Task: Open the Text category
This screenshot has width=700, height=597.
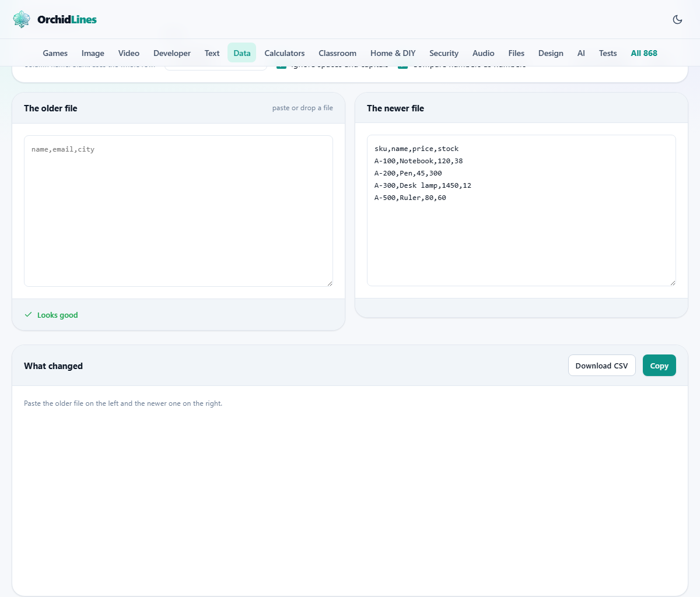Action: point(212,53)
